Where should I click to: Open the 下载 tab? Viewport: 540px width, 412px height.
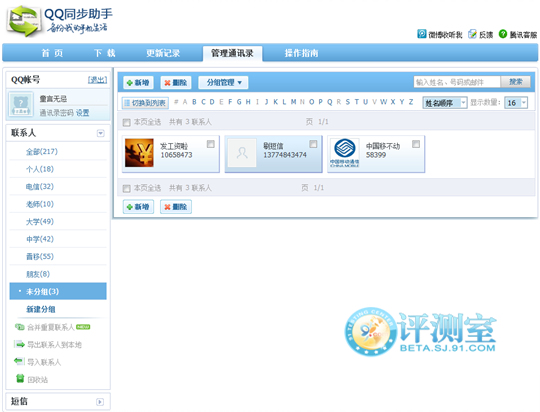coord(105,53)
